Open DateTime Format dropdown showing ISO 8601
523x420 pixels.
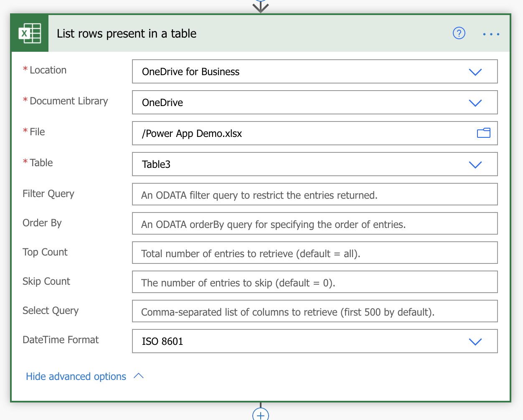tap(475, 342)
